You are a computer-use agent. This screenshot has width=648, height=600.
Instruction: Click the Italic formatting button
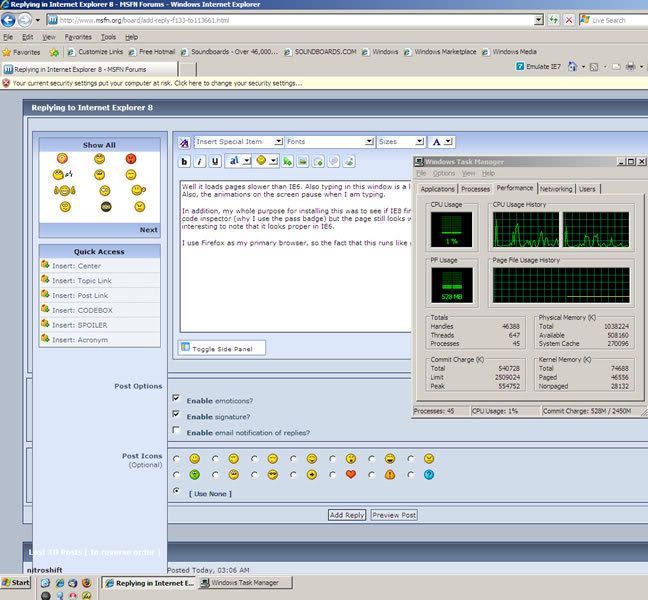click(200, 160)
